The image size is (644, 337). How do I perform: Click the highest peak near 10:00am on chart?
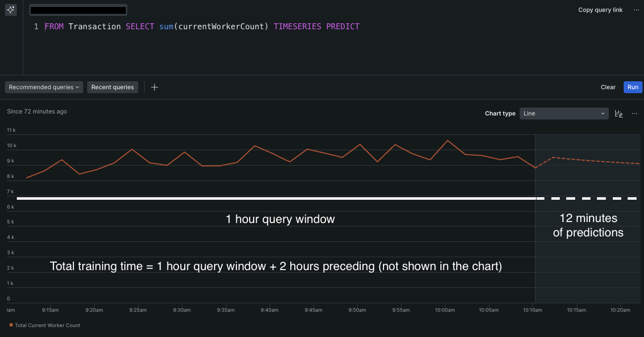[448, 141]
